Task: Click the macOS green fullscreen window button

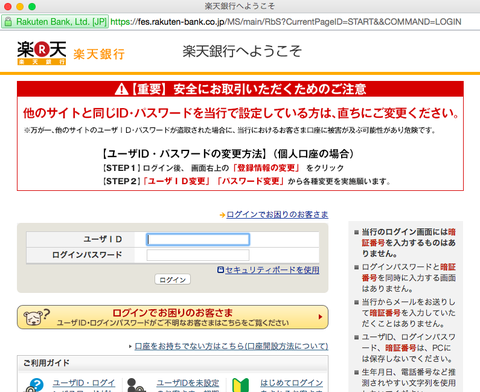Action: click(x=32, y=6)
